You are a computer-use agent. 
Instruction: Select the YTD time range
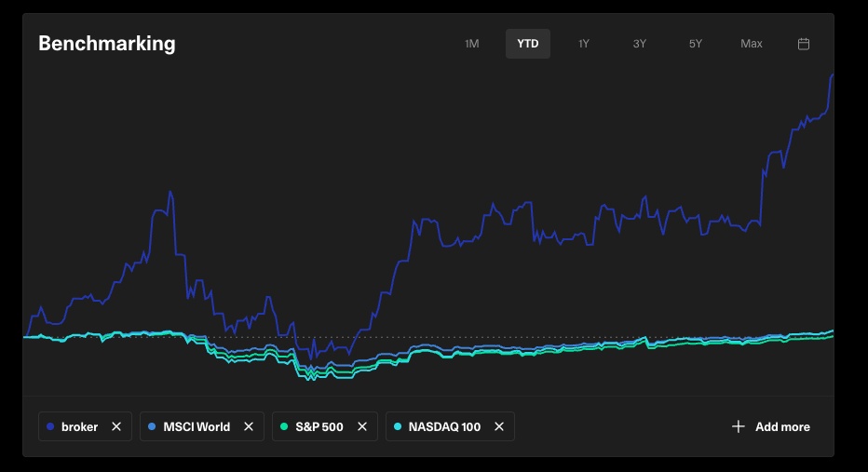point(528,44)
